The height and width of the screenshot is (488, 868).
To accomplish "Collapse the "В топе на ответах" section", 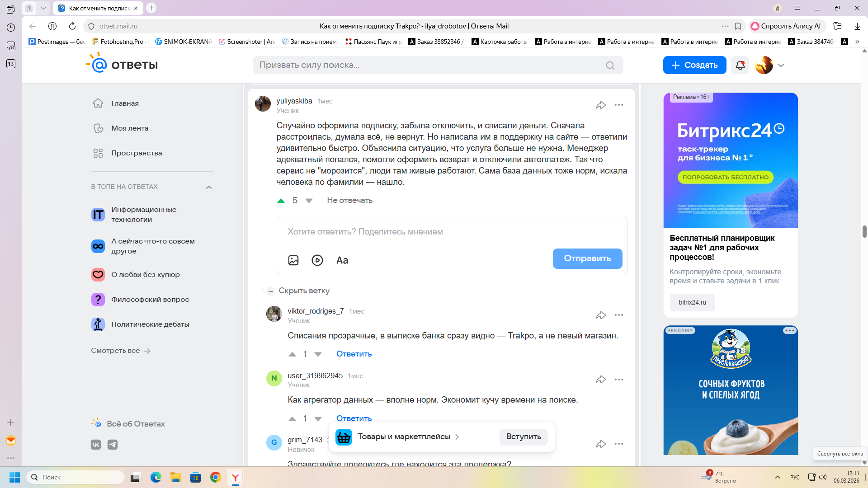I will [x=209, y=187].
